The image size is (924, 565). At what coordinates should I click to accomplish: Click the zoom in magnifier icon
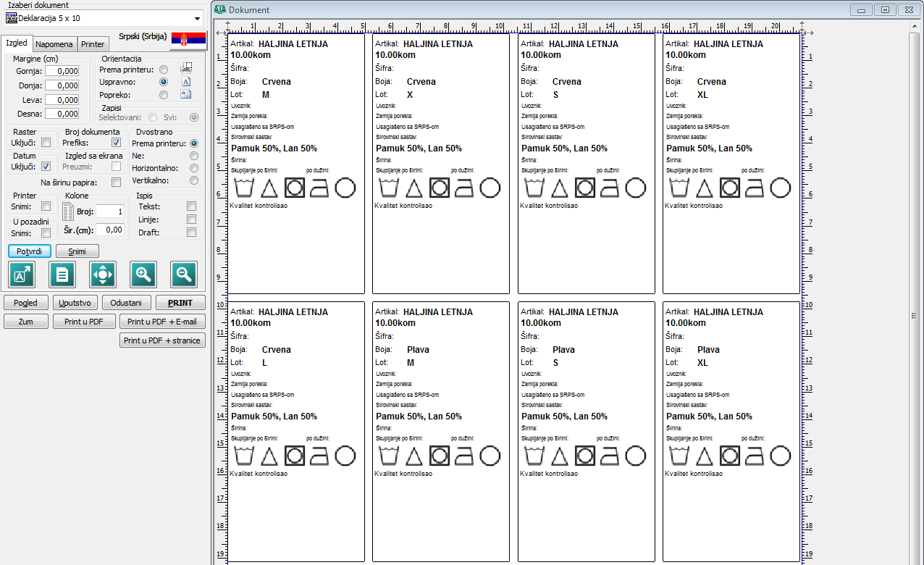coord(143,275)
